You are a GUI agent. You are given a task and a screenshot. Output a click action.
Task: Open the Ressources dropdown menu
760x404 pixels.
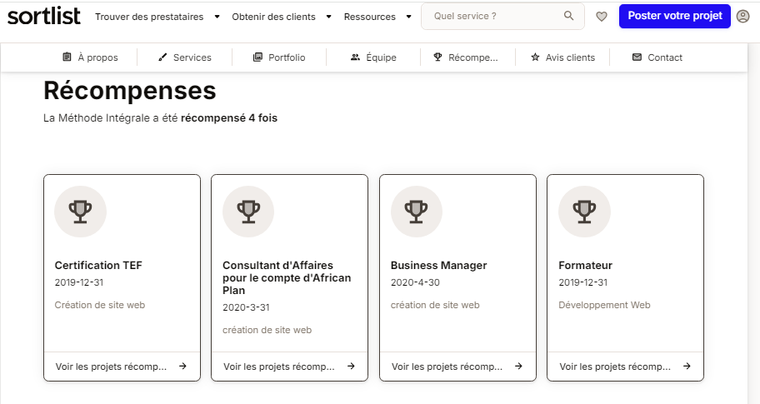click(376, 17)
